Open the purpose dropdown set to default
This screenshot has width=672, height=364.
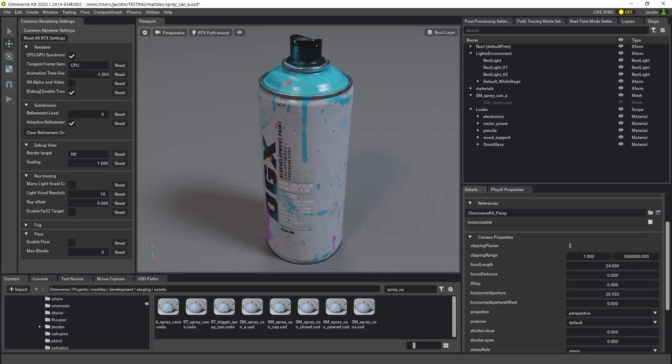(613, 322)
